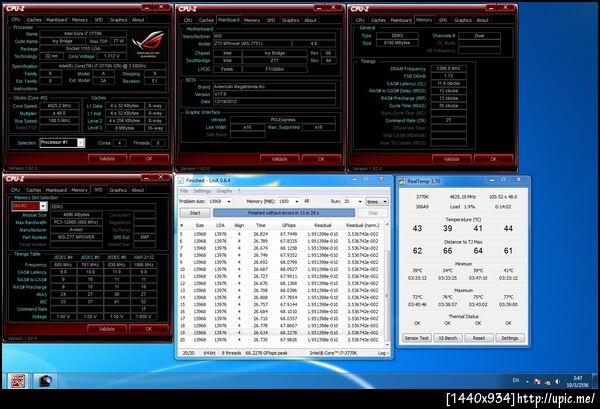Open the taskbar clock showing 3:47
This screenshot has width=600, height=409.
[577, 381]
